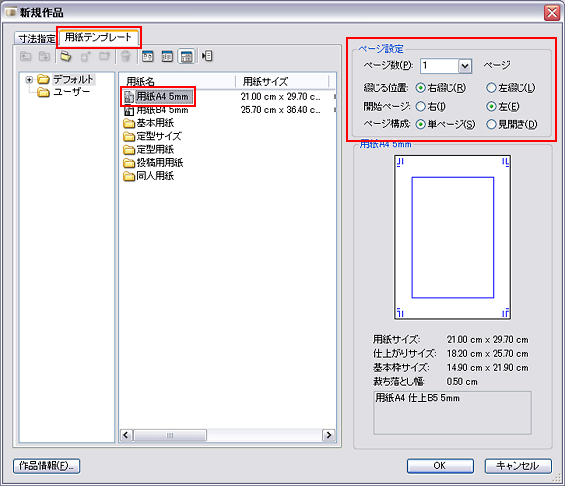This screenshot has height=486, width=565.
Task: Select the 用紙B4 5mm template icon
Action: click(129, 110)
